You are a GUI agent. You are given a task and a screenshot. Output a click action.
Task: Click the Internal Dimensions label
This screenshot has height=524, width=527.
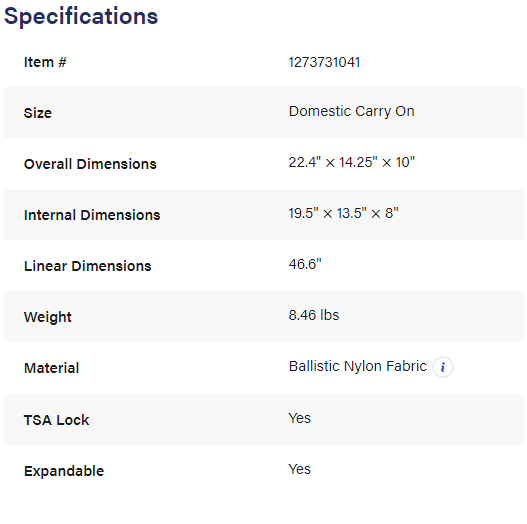[92, 215]
